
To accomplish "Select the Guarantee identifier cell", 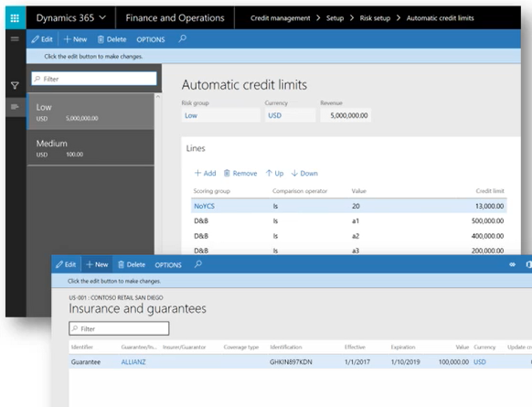I will [86, 362].
